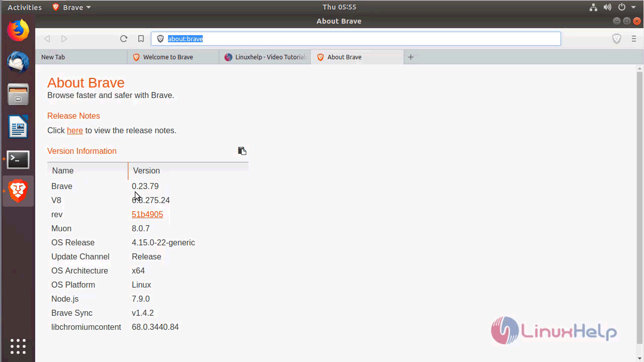Open a new tab with plus button
This screenshot has height=362, width=644.
pos(411,57)
